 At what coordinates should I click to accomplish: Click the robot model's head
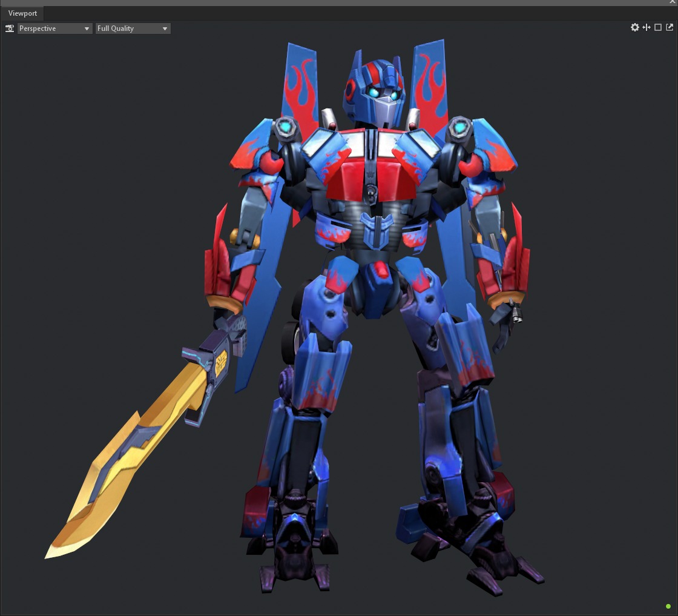(375, 88)
